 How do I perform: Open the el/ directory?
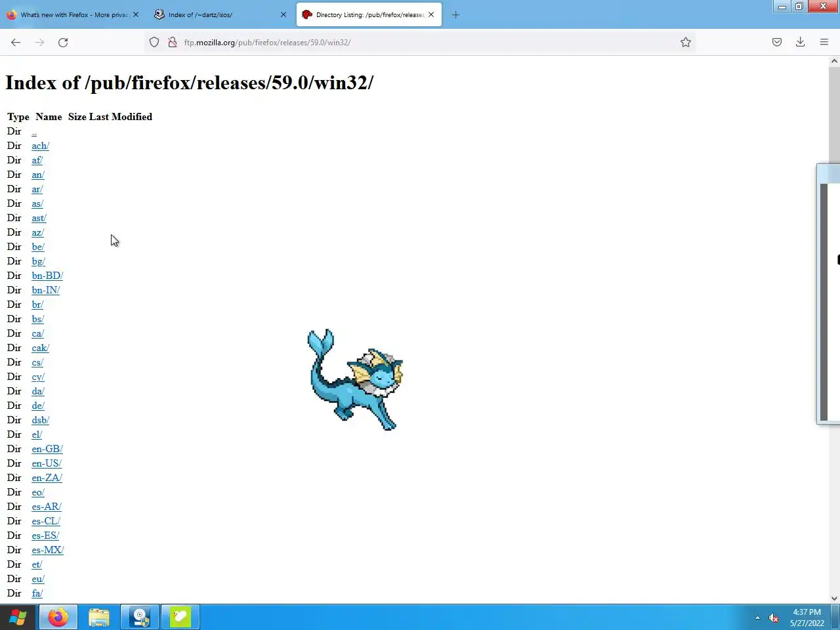point(37,434)
